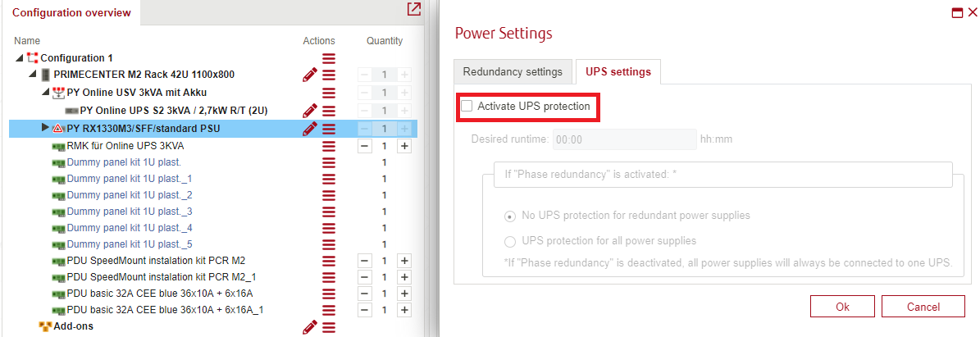Open the actions menu for RMK für Online UPS 3KVA
980x337 pixels.
329,146
